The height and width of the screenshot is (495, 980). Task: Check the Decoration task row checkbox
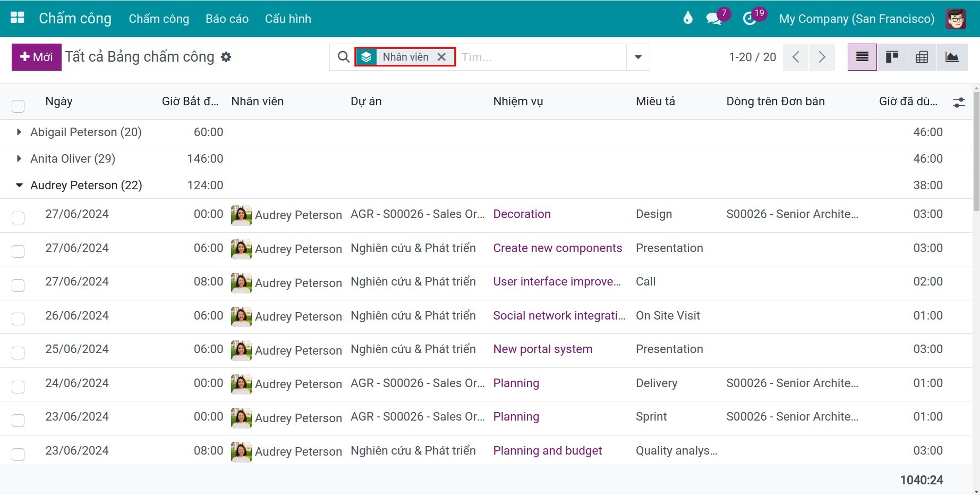coord(18,217)
